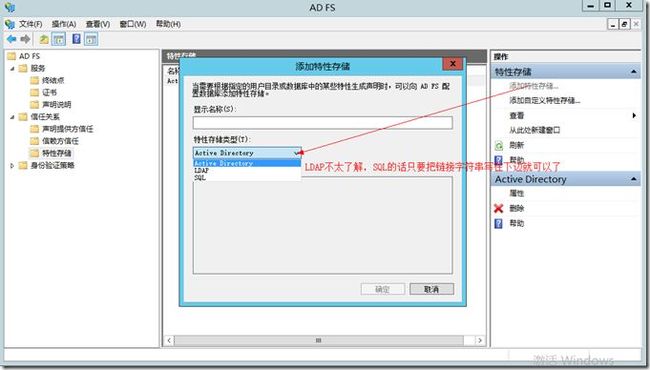Open the 证书 folder in tree
The height and width of the screenshot is (370, 650).
(x=49, y=92)
